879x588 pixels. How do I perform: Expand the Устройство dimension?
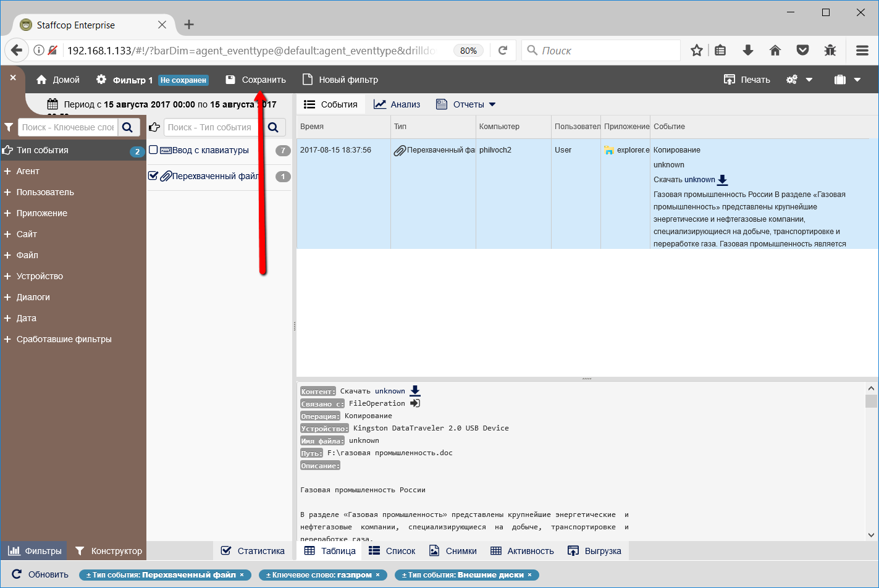tap(7, 276)
